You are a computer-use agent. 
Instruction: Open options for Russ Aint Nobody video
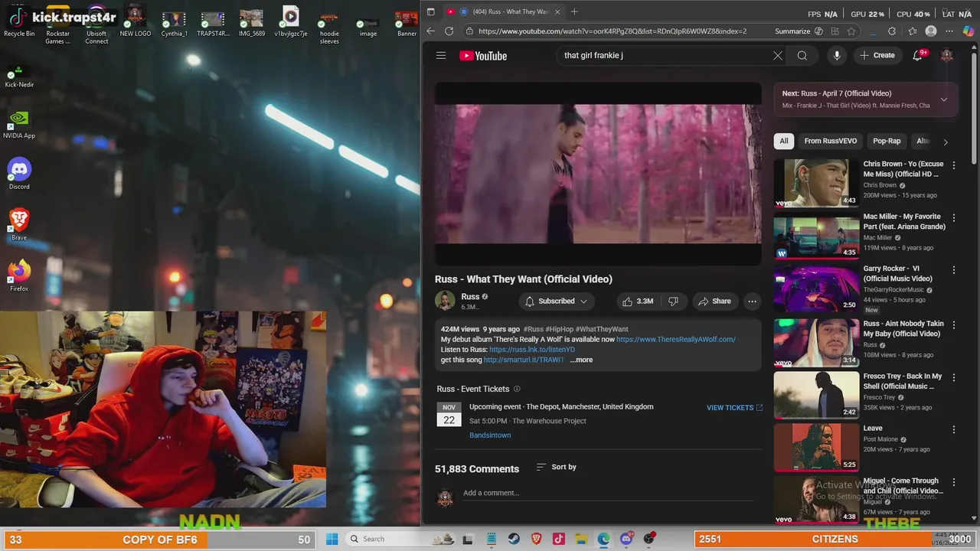tap(953, 324)
